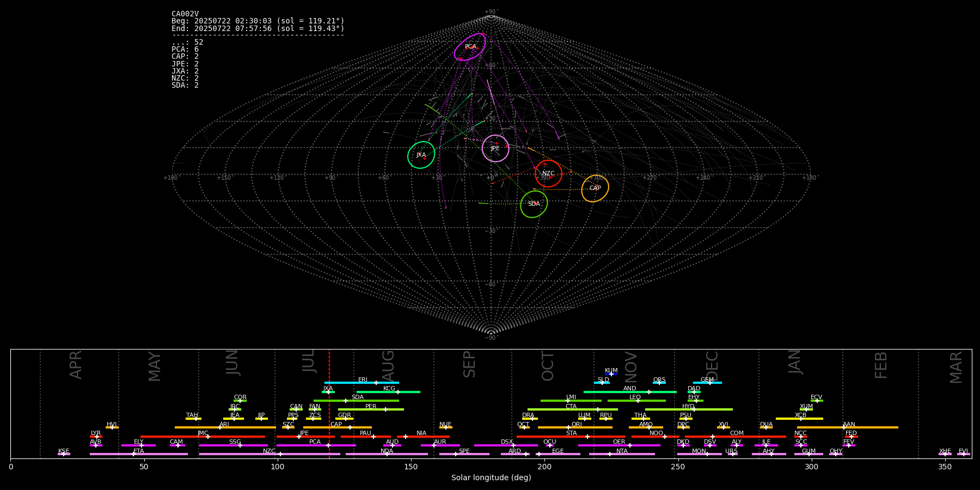Screen dimensions: 980x490
Task: Select the orange ORI bar in the timeline
Action: (x=575, y=427)
